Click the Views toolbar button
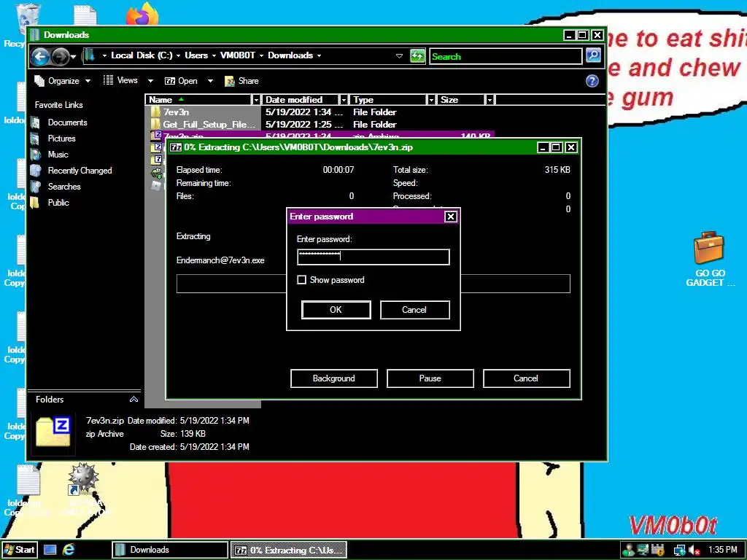Screen dimensions: 747x560 pyautogui.click(x=121, y=80)
